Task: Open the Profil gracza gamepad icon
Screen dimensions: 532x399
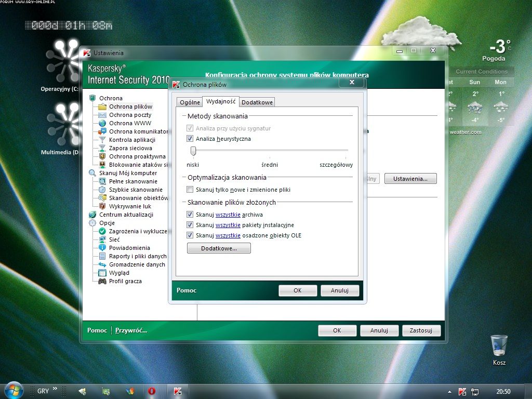Action: [x=102, y=281]
